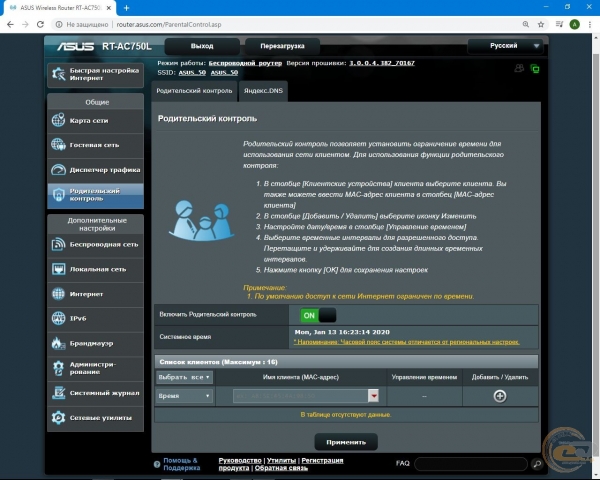Click the 'Перезагрузка' reboot button

[x=282, y=46]
